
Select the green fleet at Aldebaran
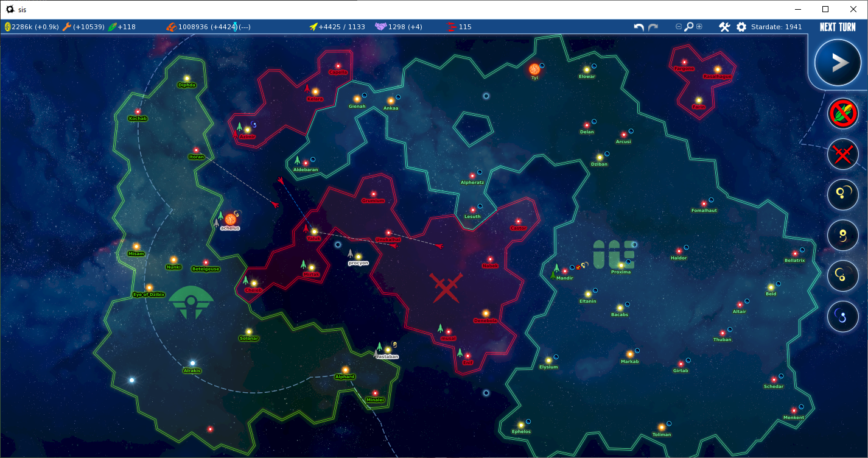[x=297, y=160]
